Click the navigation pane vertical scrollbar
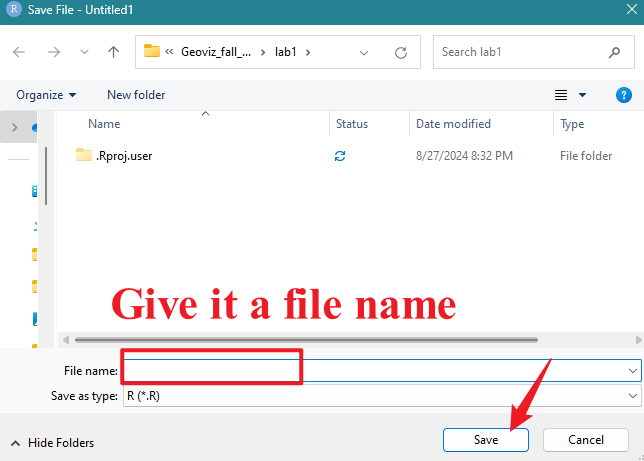 pyautogui.click(x=46, y=176)
